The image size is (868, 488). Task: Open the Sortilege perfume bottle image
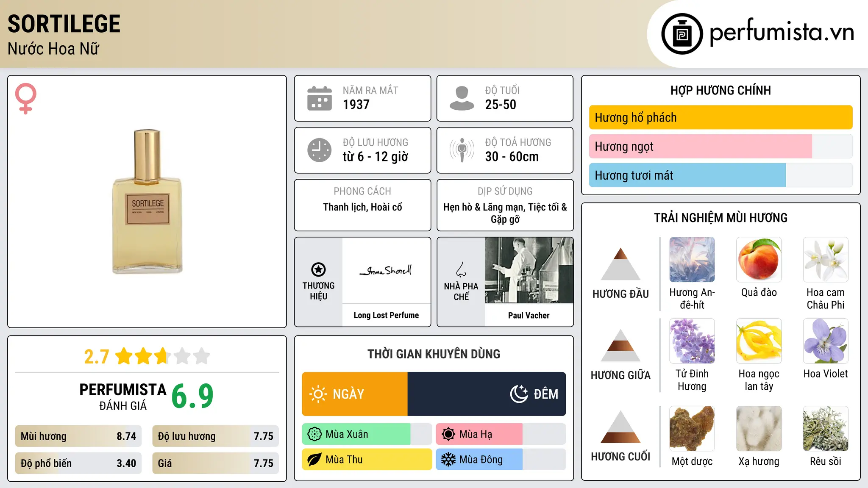coord(147,202)
